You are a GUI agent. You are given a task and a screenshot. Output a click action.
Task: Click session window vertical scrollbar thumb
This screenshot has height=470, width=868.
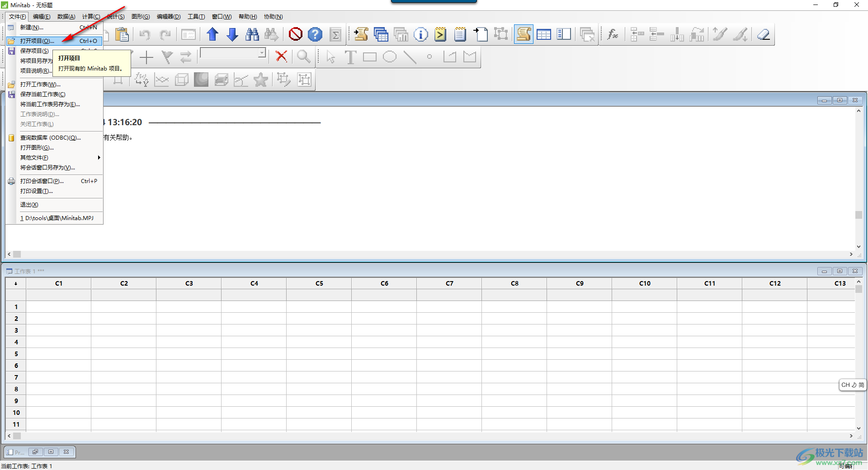(x=859, y=215)
